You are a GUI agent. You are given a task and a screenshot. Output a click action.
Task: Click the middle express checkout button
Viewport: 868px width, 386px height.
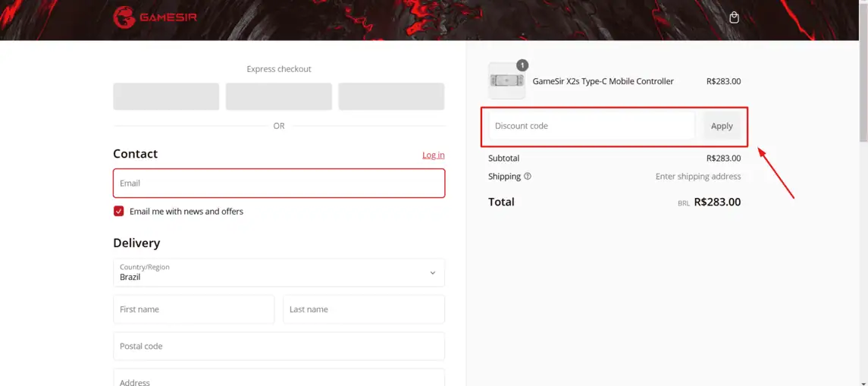pos(279,96)
